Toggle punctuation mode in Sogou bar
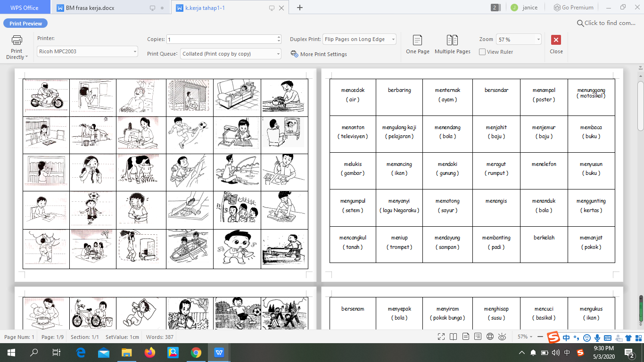 [x=576, y=337]
